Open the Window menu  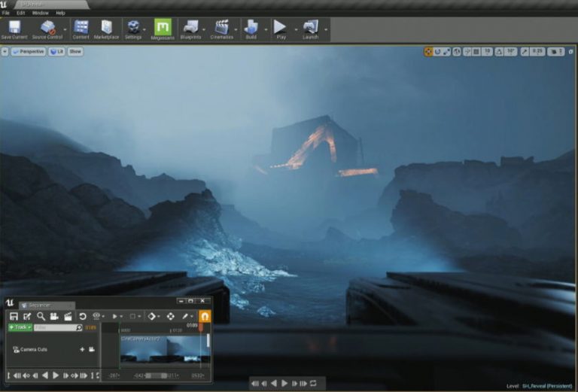coord(40,13)
